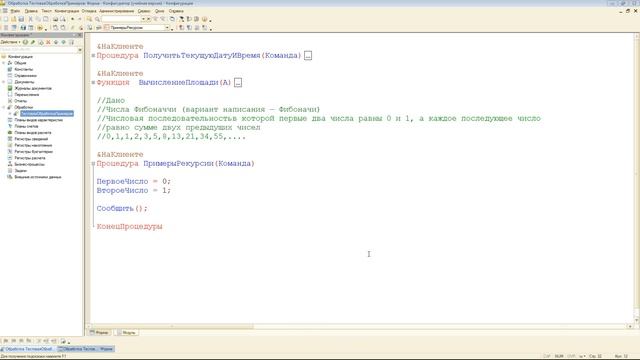Open the search field history dropdown
640x360 pixels.
tap(143, 19)
